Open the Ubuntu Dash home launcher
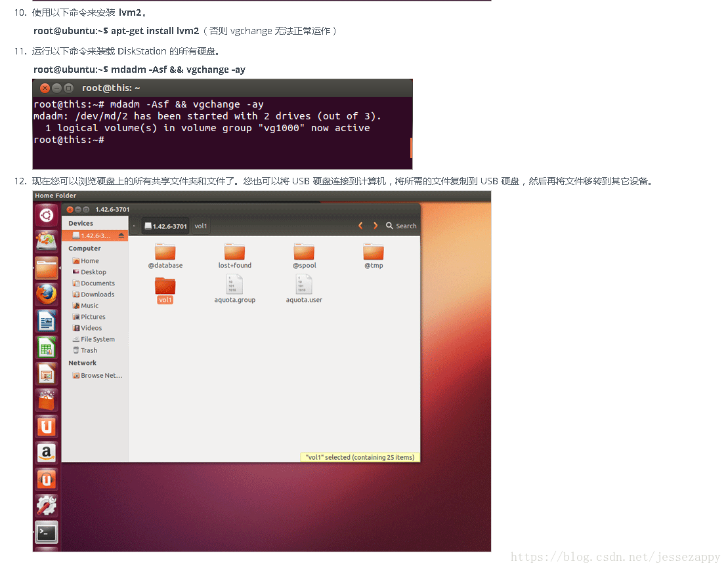 point(47,215)
